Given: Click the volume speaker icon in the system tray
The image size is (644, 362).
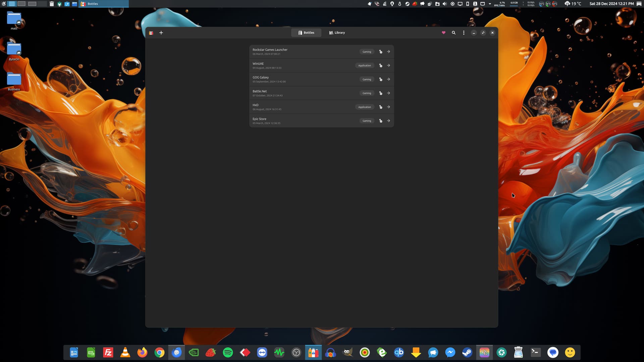Looking at the screenshot, I should (445, 4).
